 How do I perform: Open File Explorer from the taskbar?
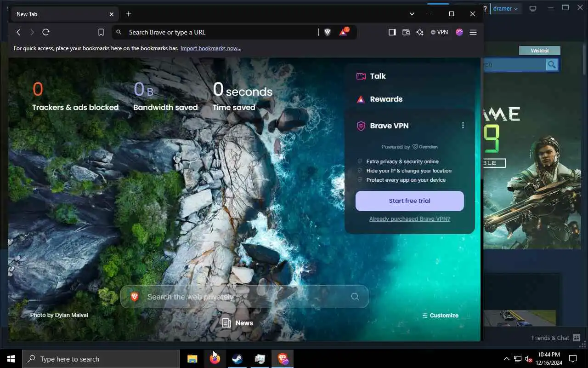192,359
